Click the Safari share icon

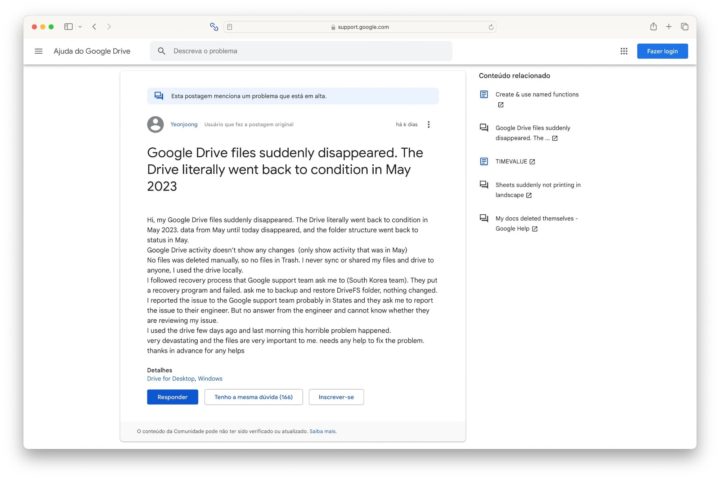pyautogui.click(x=653, y=26)
